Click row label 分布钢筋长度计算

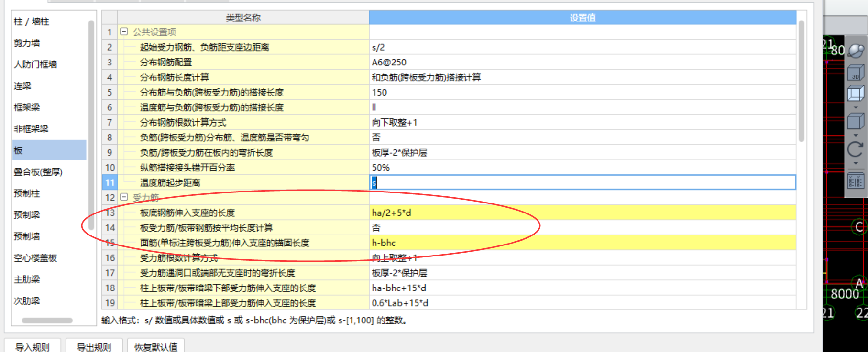(x=174, y=77)
